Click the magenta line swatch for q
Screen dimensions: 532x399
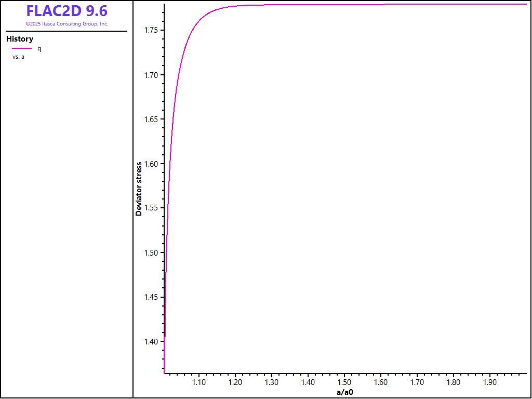click(22, 48)
